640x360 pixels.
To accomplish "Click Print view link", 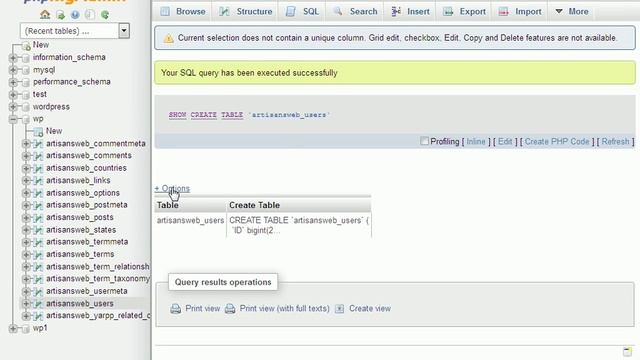I will (x=202, y=309).
